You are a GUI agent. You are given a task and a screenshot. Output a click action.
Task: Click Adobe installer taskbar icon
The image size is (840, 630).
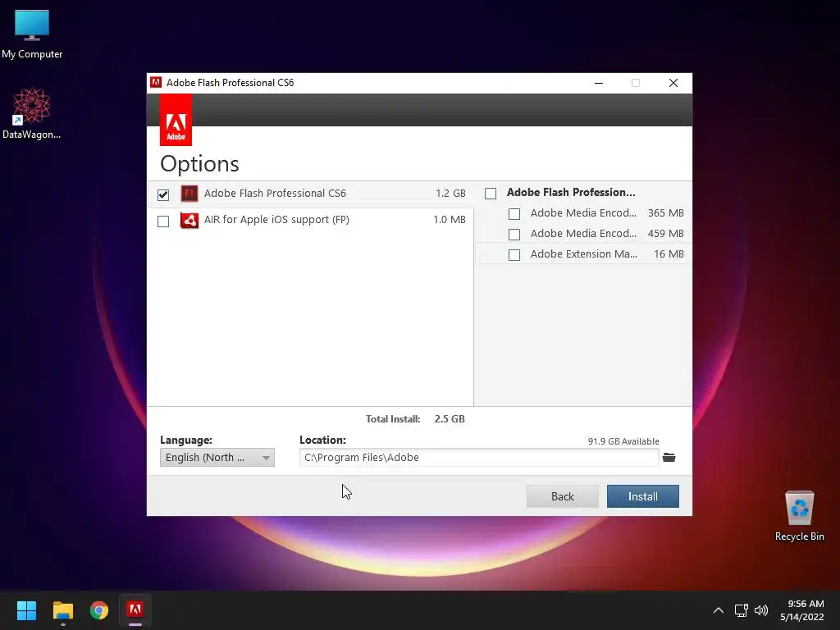(x=135, y=610)
